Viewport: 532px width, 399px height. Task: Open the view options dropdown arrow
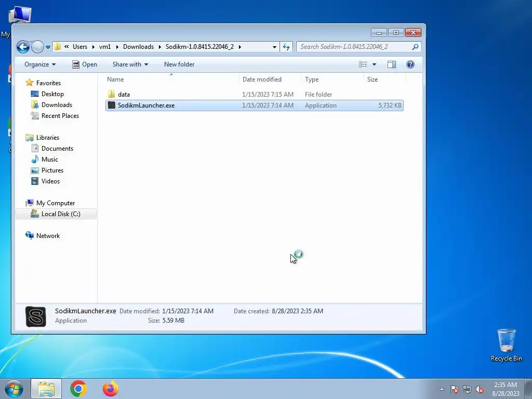[x=374, y=64]
